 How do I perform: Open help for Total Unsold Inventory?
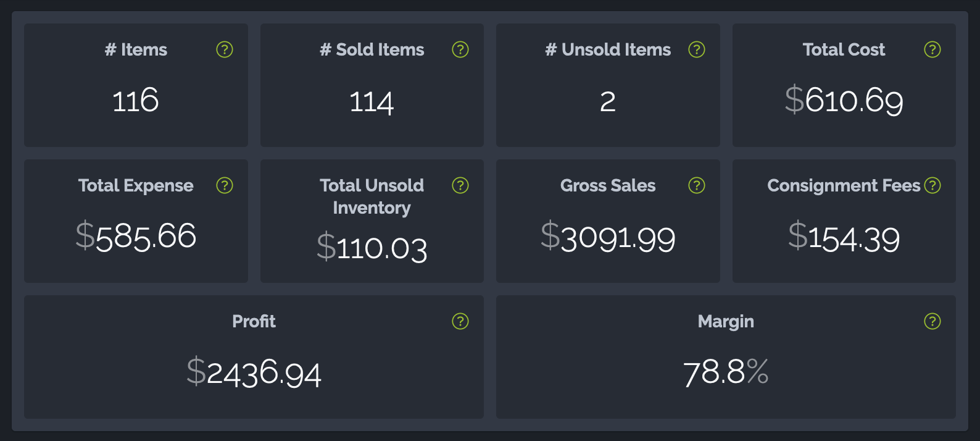pos(460,185)
